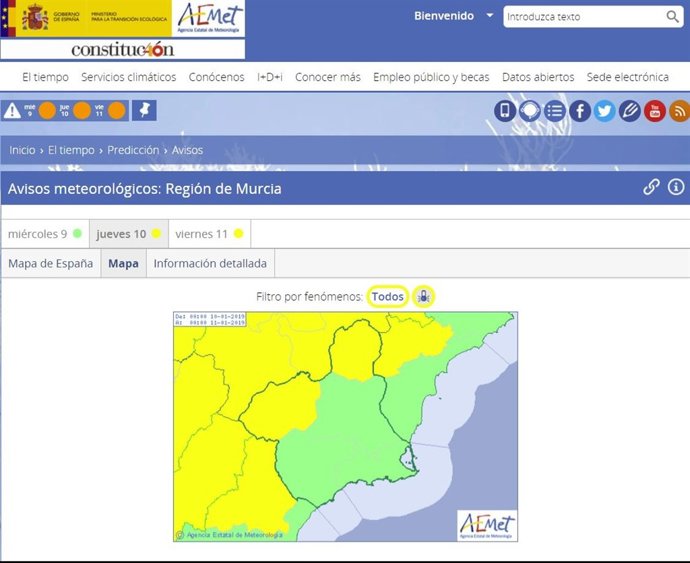Open the Constitución 40 banner
Image resolution: width=690 pixels, height=563 pixels.
(123, 49)
